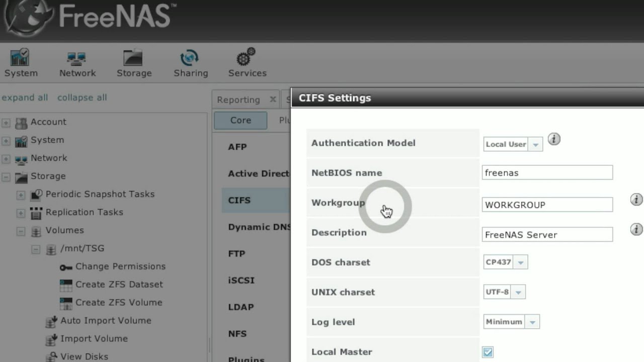The width and height of the screenshot is (644, 362).
Task: Collapse the Storage tree node
Action: click(6, 177)
